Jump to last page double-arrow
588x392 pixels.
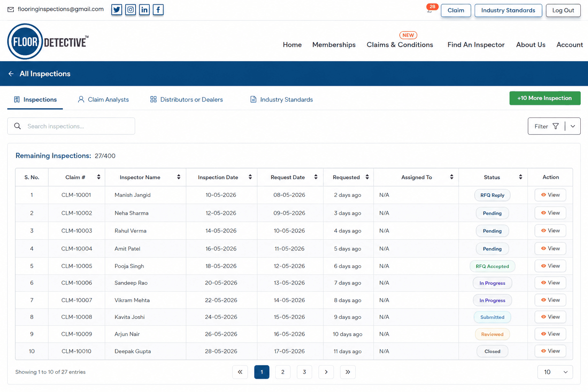tap(348, 372)
